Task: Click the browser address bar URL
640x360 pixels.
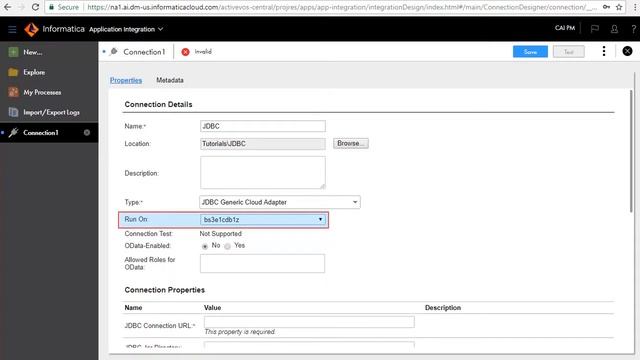Action: [x=342, y=7]
